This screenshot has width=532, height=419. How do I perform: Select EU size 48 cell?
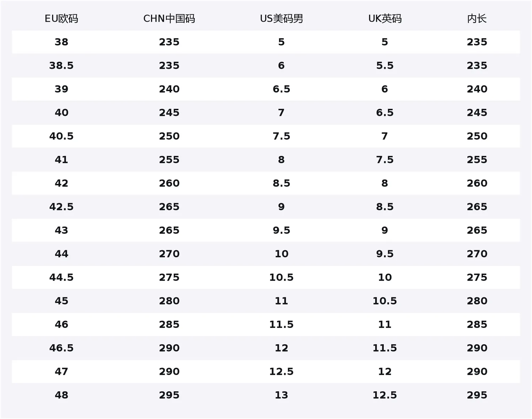[61, 395]
